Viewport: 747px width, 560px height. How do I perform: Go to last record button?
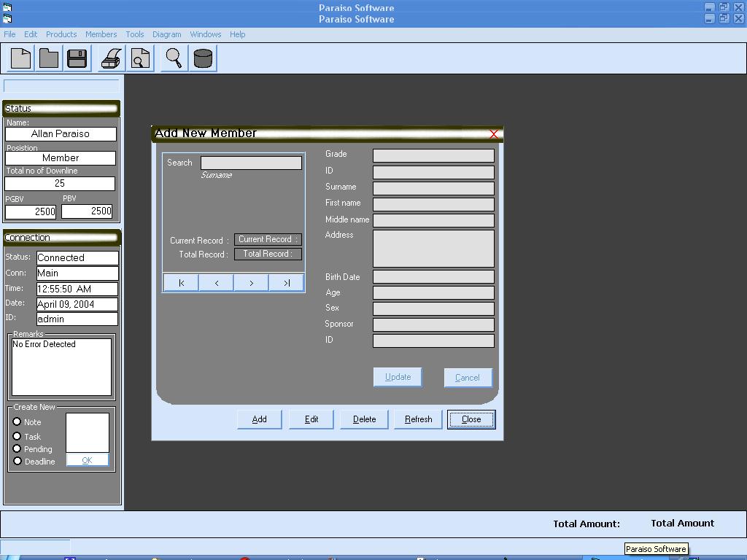286,283
